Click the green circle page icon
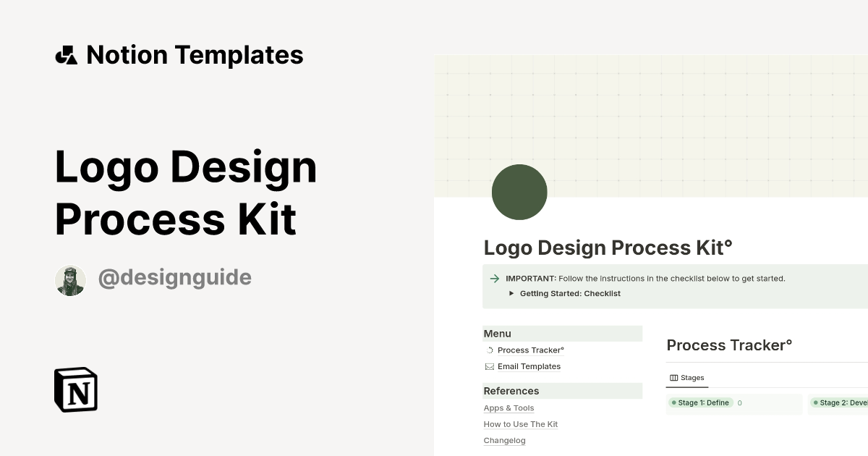Screen dimensions: 868x456 coord(519,192)
